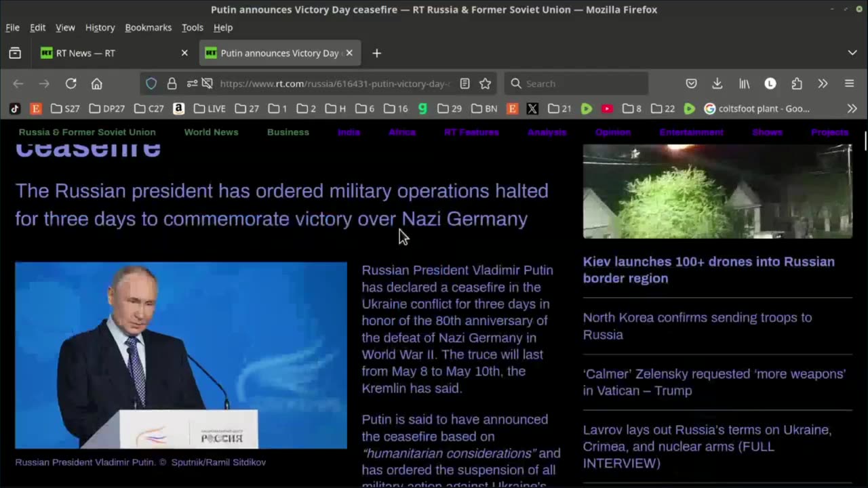Viewport: 868px width, 488px height.
Task: Open the File menu
Action: (x=12, y=27)
